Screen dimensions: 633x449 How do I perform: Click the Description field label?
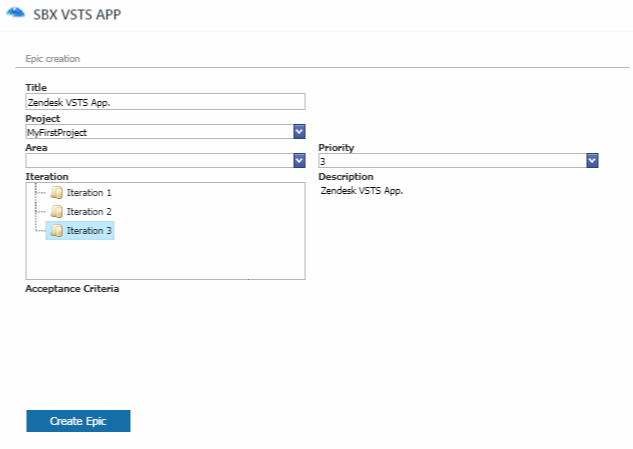point(346,177)
